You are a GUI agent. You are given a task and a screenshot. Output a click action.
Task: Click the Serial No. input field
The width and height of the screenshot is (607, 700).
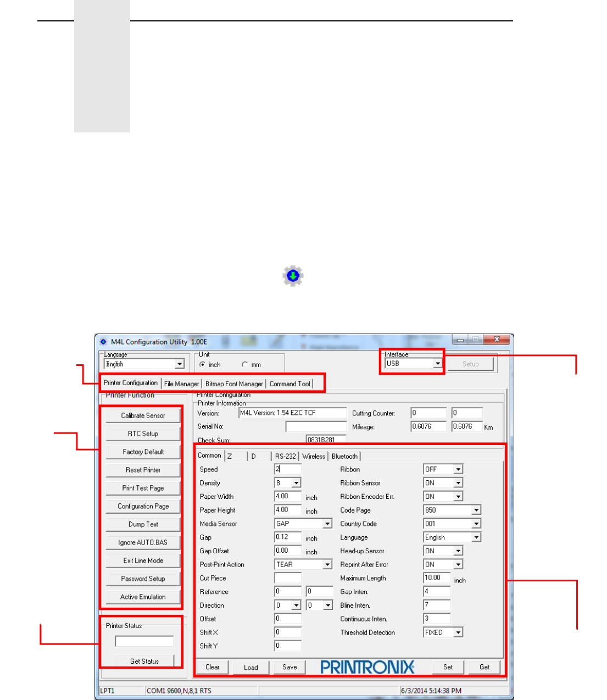(x=316, y=426)
